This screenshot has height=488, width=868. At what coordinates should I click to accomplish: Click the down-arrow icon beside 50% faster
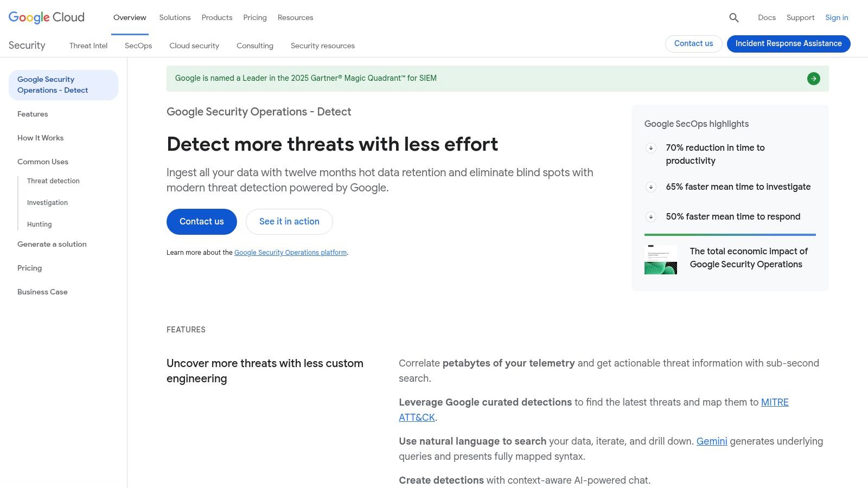(x=651, y=217)
